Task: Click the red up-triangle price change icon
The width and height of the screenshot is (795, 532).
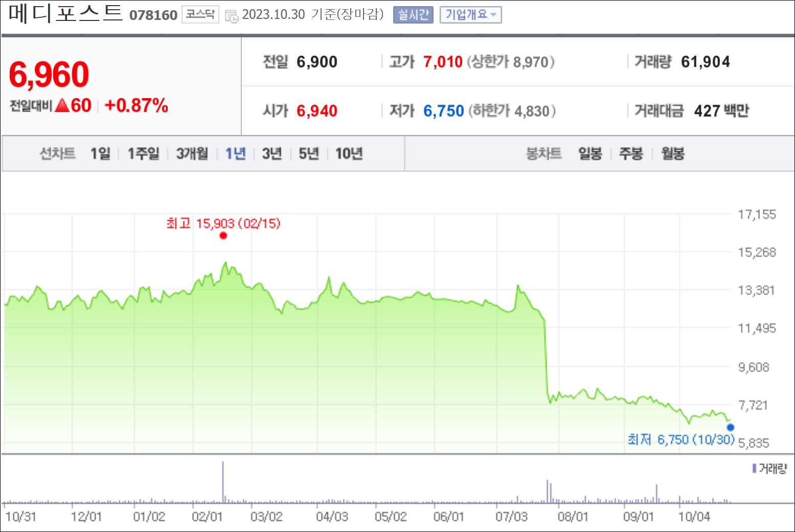Action: [x=62, y=105]
